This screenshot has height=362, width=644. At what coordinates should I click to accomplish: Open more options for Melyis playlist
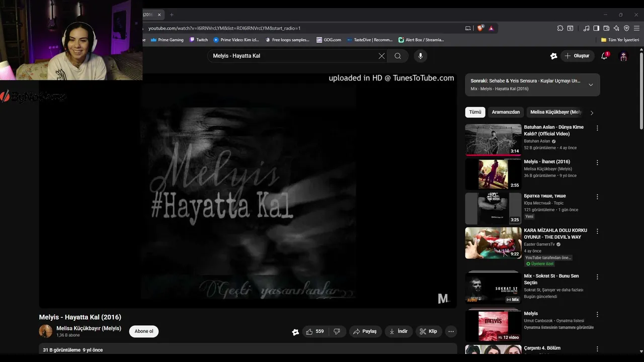tap(597, 314)
